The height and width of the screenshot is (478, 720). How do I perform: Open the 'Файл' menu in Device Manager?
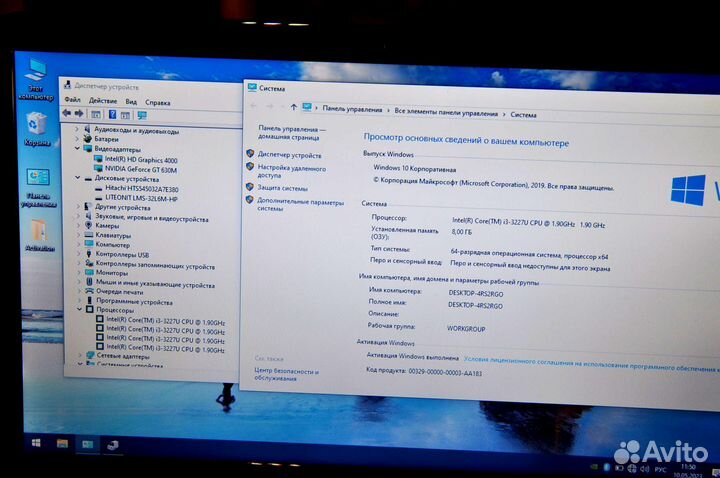(x=72, y=99)
